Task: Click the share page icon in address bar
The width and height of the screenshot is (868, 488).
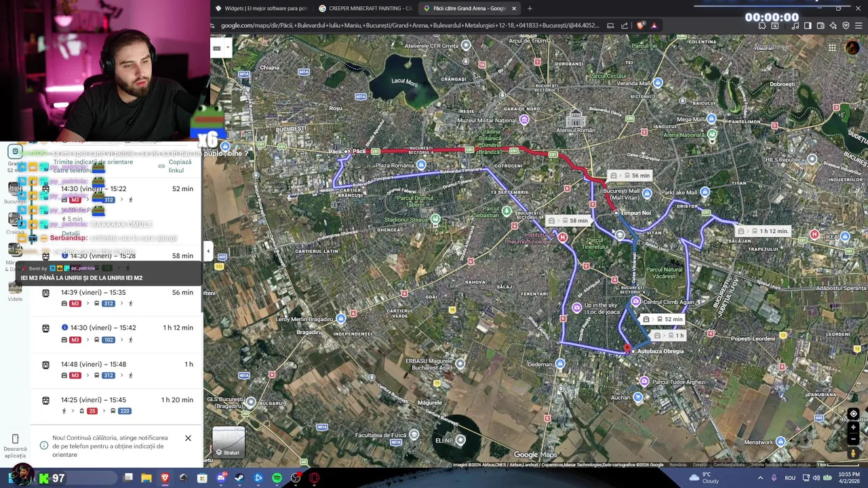Action: coord(625,26)
